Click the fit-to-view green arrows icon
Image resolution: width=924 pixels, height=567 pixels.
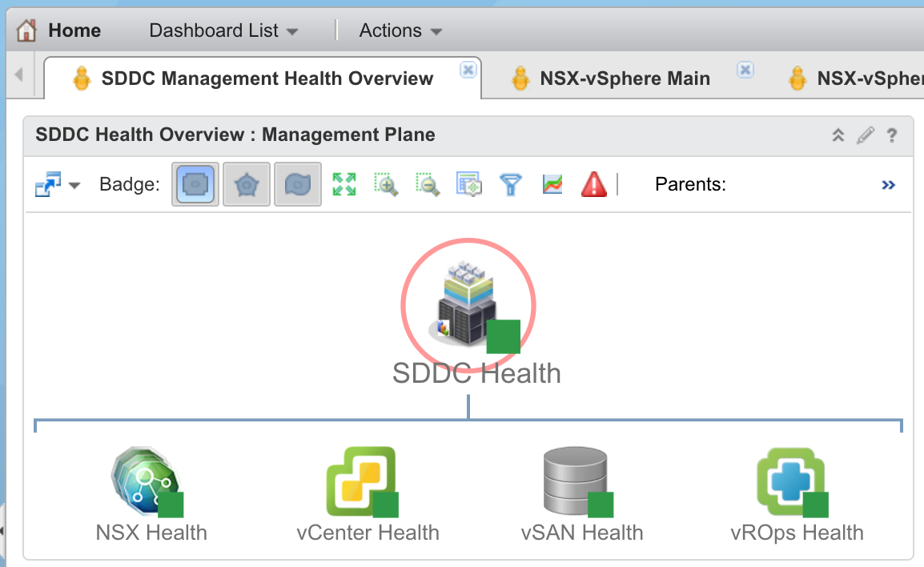(x=344, y=185)
